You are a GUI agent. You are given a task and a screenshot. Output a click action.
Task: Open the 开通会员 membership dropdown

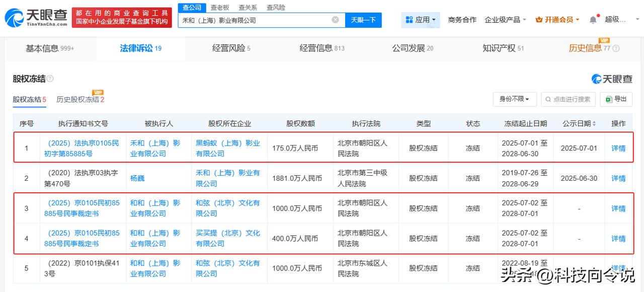(x=557, y=20)
